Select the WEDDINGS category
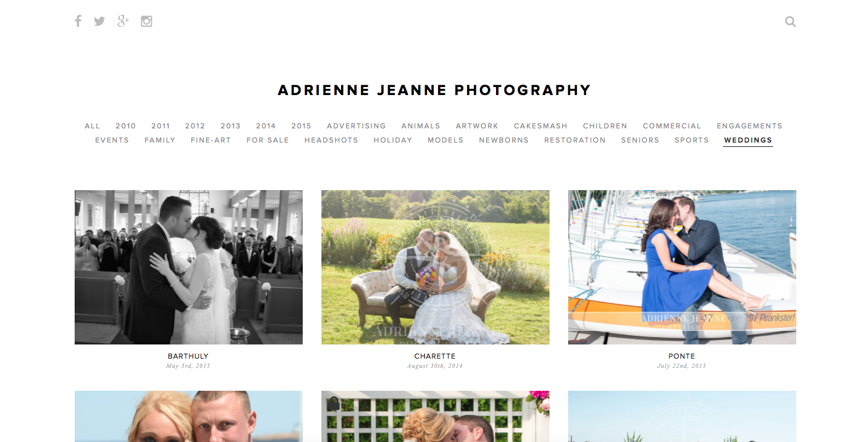868x442 pixels. coord(748,140)
